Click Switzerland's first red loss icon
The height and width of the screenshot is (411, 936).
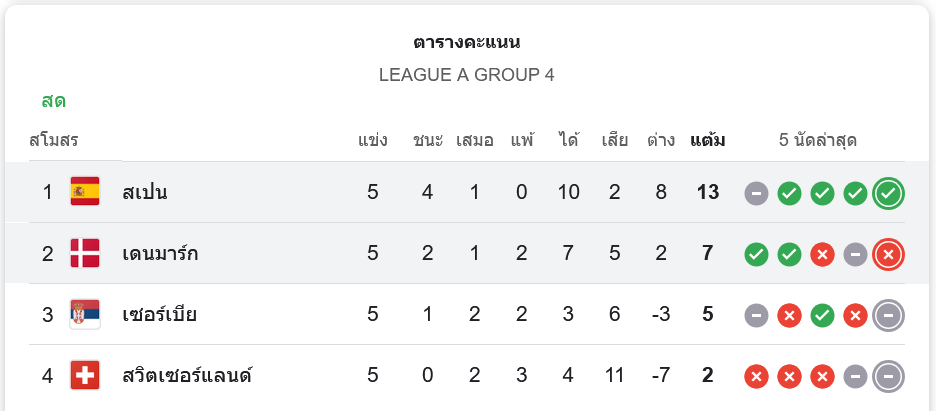[x=756, y=377]
